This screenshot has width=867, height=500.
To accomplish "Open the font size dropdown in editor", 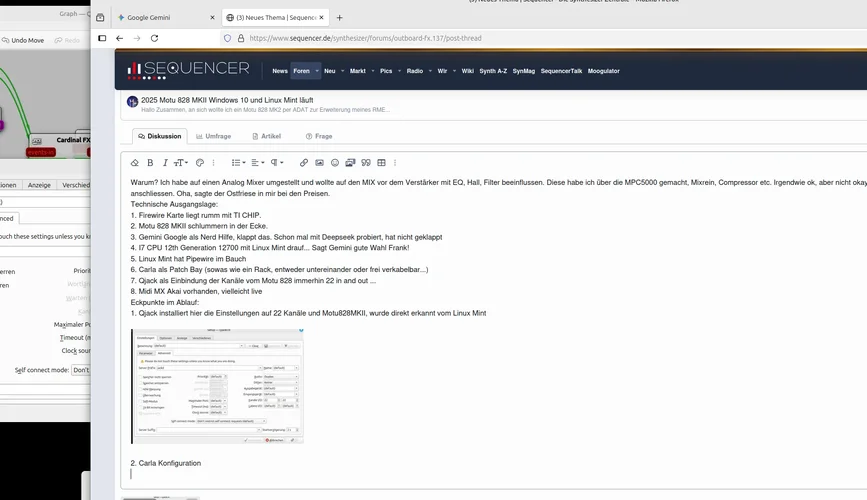I will (181, 163).
